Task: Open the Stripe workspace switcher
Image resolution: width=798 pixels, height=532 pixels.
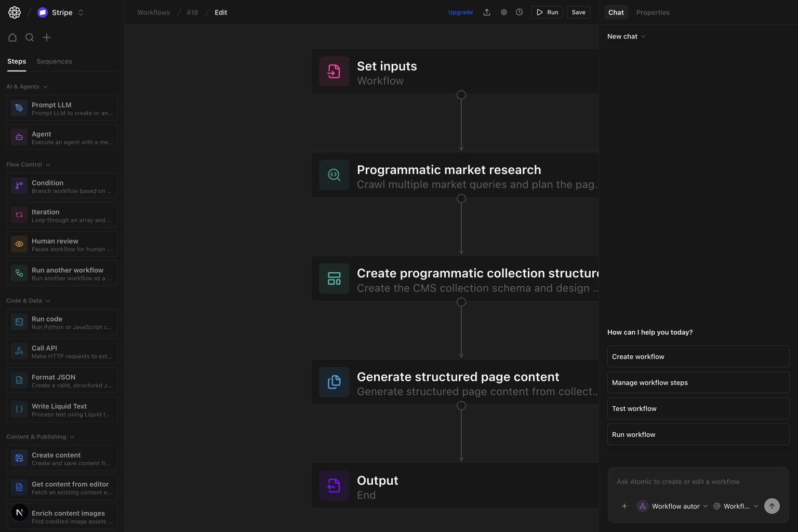Action: click(x=61, y=12)
